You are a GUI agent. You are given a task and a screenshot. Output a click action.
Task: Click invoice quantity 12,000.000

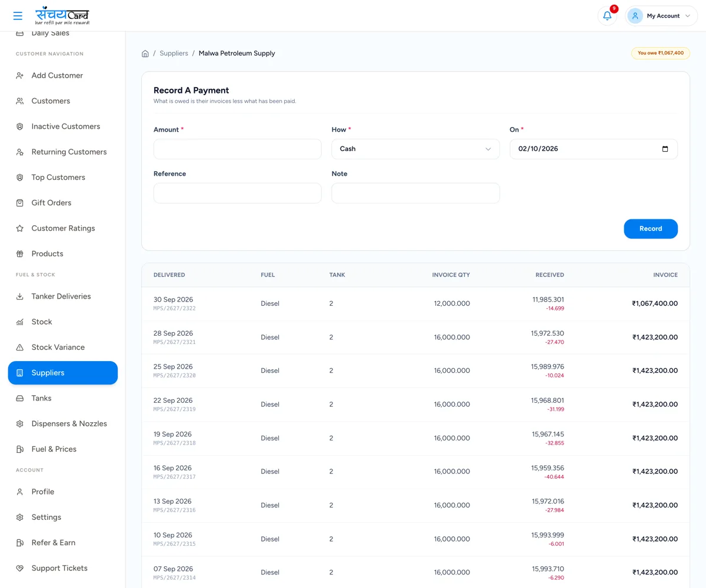pyautogui.click(x=452, y=304)
